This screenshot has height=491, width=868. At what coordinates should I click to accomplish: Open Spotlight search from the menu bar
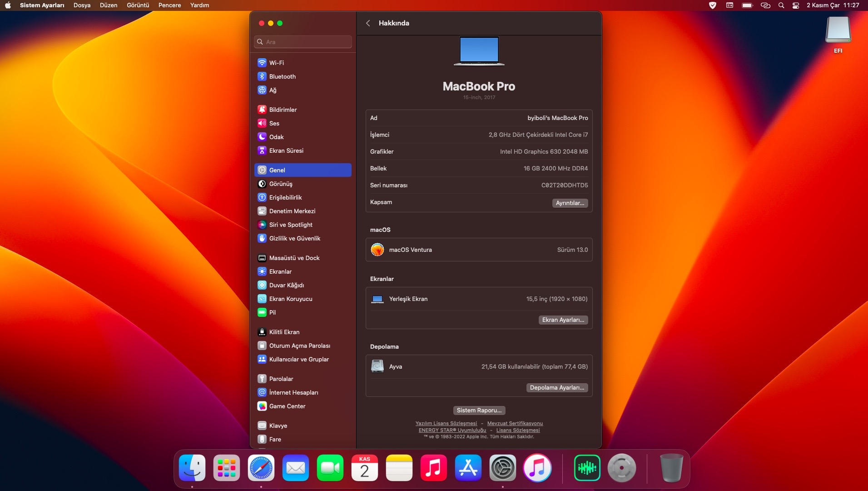coord(781,5)
